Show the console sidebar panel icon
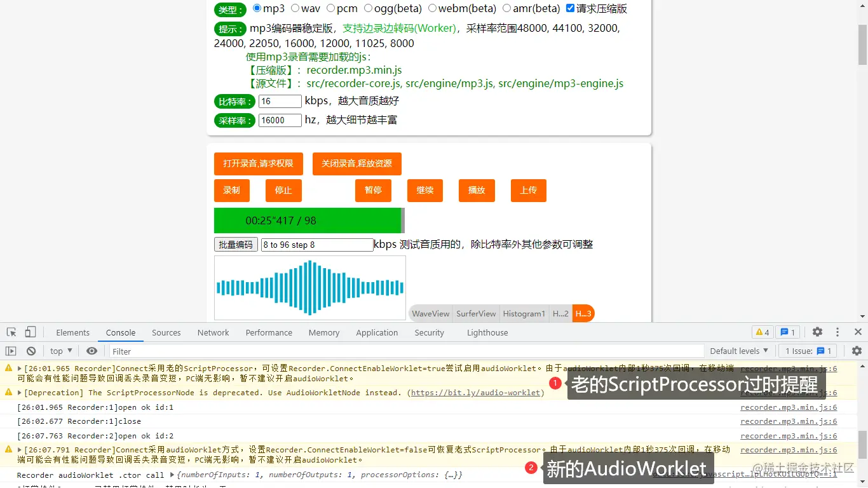Image resolution: width=868 pixels, height=488 pixels. pyautogui.click(x=11, y=351)
